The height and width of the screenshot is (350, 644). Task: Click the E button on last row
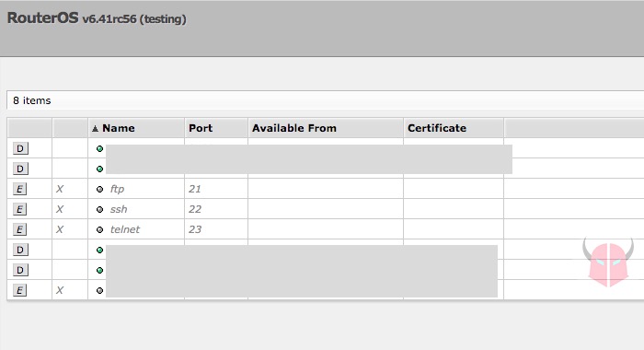point(19,290)
